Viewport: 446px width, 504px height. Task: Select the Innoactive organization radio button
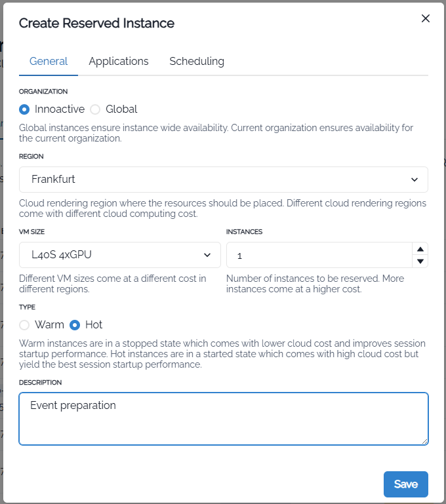(x=24, y=109)
